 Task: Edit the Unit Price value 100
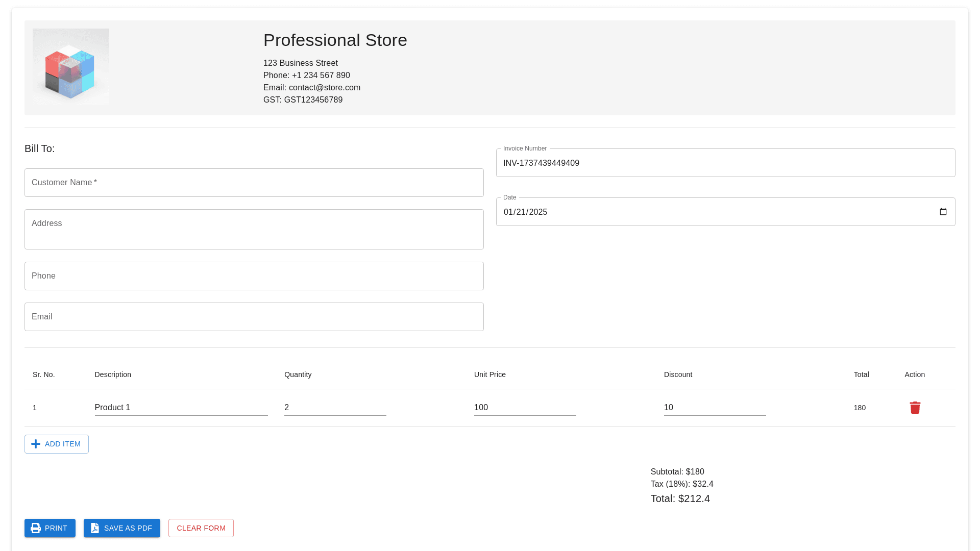(525, 408)
